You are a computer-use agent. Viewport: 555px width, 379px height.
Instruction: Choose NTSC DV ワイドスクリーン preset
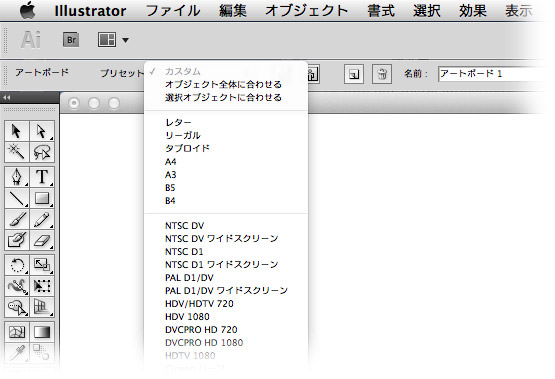(226, 239)
